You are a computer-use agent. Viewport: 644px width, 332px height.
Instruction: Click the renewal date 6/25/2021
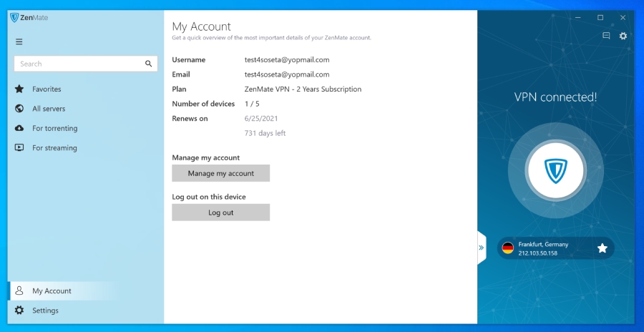click(261, 118)
